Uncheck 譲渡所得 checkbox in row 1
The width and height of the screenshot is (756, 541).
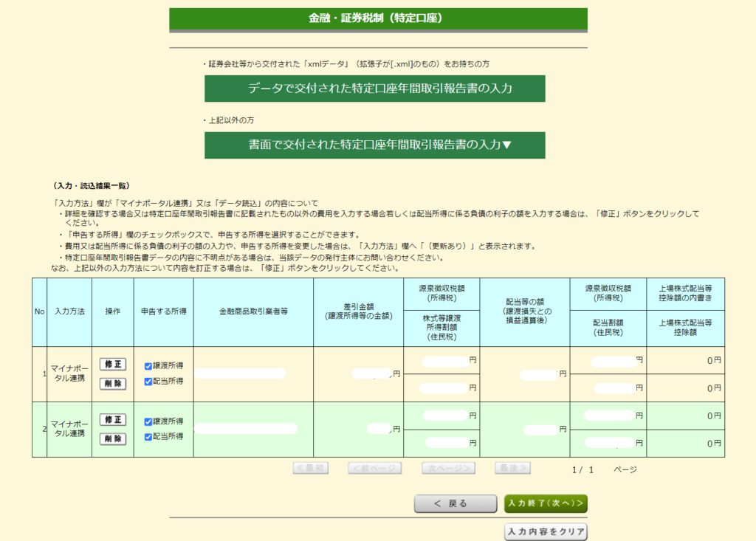(148, 366)
